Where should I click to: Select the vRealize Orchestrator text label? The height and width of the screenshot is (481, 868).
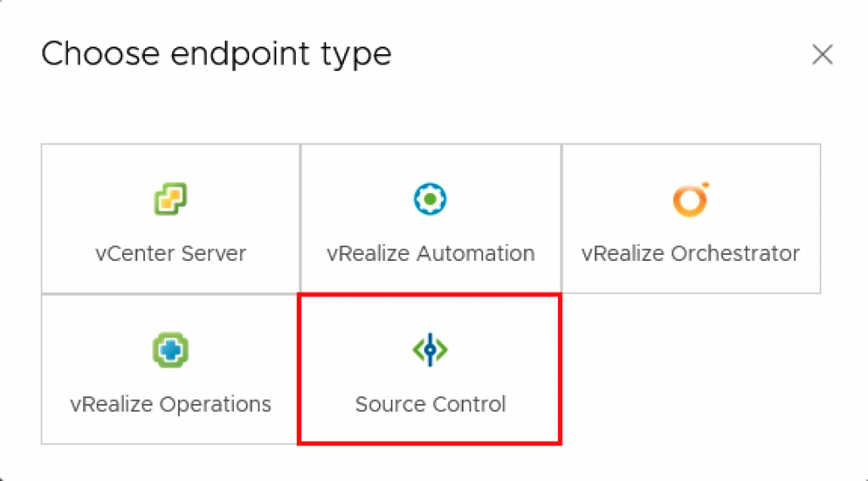tap(691, 254)
